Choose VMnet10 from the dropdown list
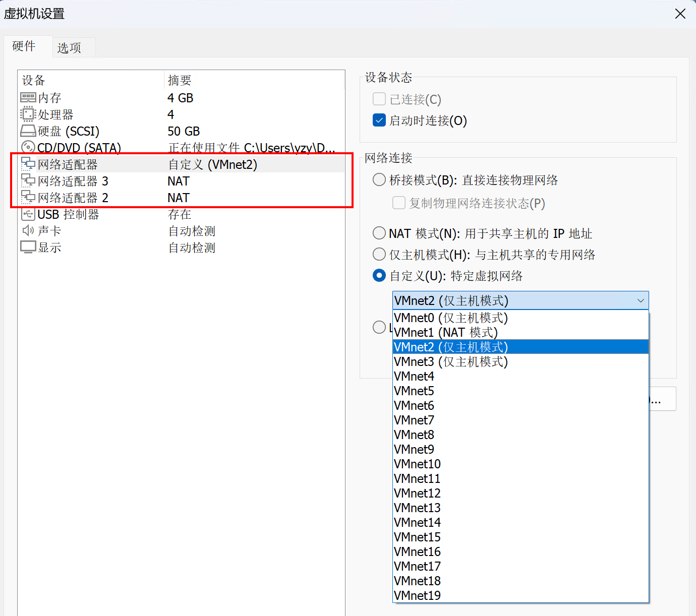Viewport: 696px width, 616px height. coord(520,464)
